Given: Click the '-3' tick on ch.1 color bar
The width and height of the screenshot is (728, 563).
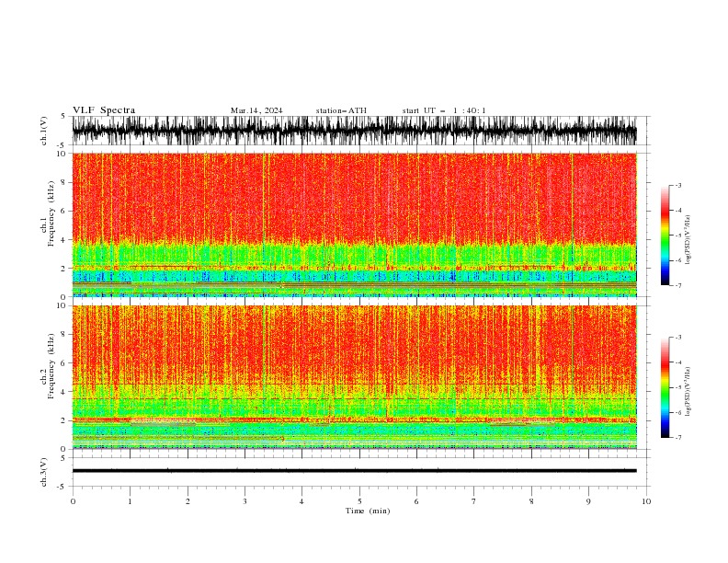Looking at the screenshot, I should (678, 185).
